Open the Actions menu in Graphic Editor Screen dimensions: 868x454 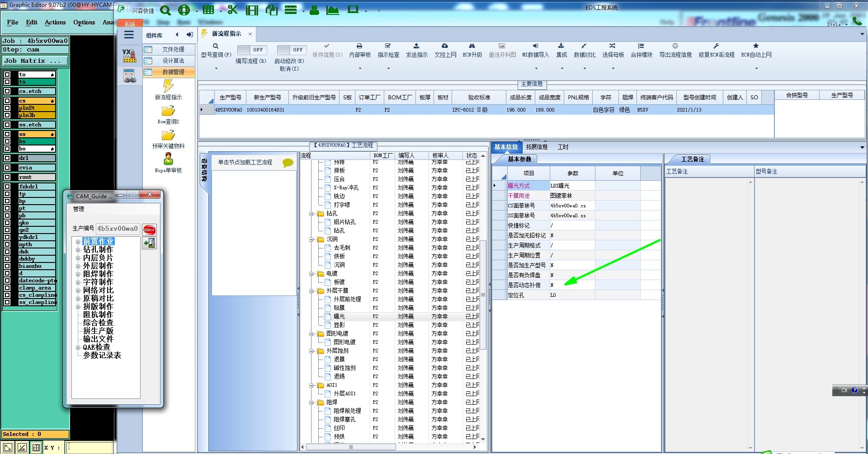tap(55, 22)
